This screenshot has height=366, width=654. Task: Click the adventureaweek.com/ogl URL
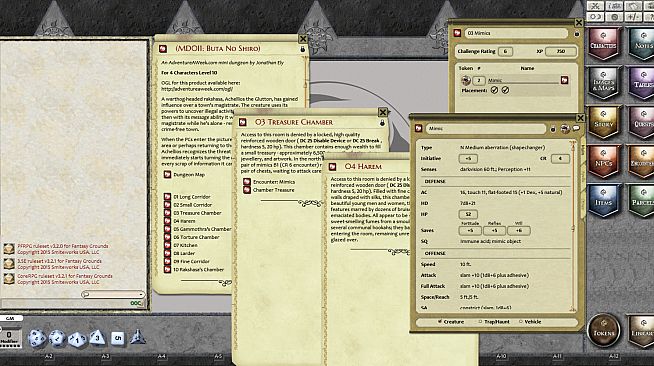[x=197, y=88]
